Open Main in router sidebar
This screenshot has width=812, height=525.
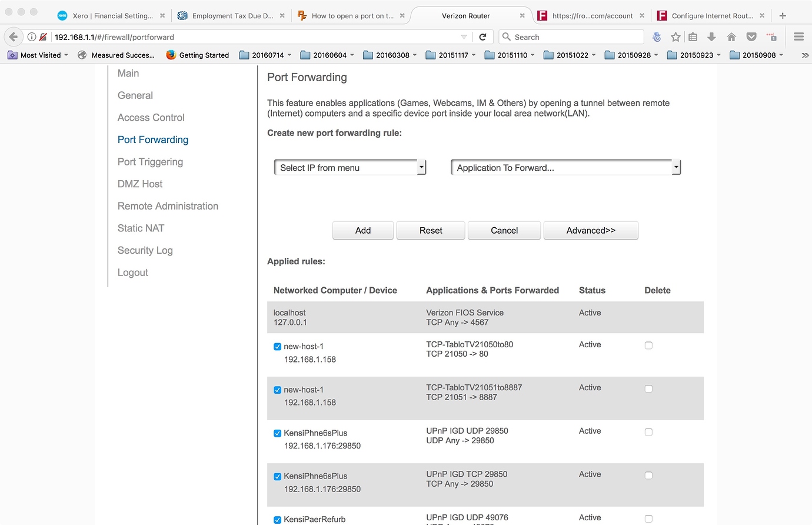(x=128, y=73)
